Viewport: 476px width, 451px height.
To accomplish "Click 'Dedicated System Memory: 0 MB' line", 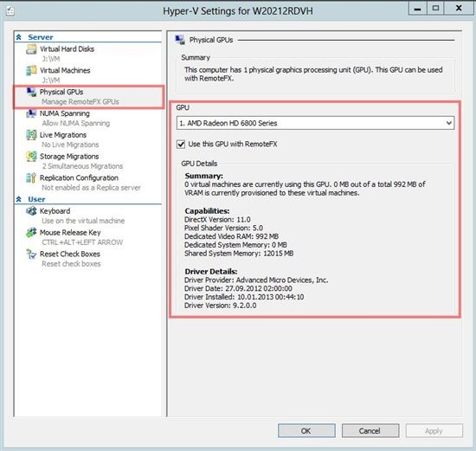I will tap(235, 245).
